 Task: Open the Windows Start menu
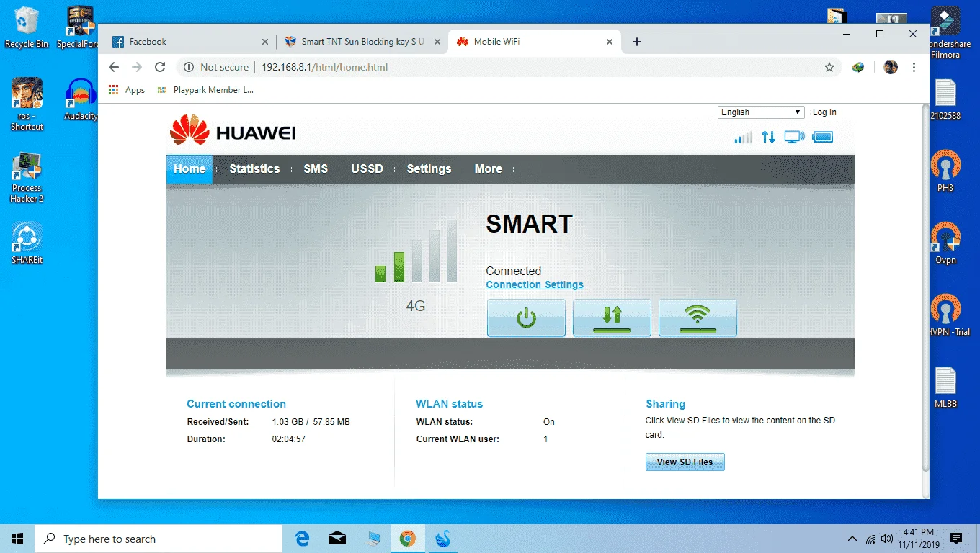pyautogui.click(x=17, y=539)
